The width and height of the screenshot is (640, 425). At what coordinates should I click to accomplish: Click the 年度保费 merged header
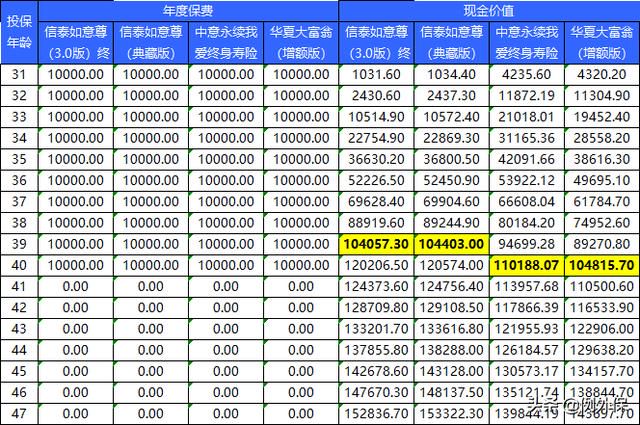pos(188,11)
